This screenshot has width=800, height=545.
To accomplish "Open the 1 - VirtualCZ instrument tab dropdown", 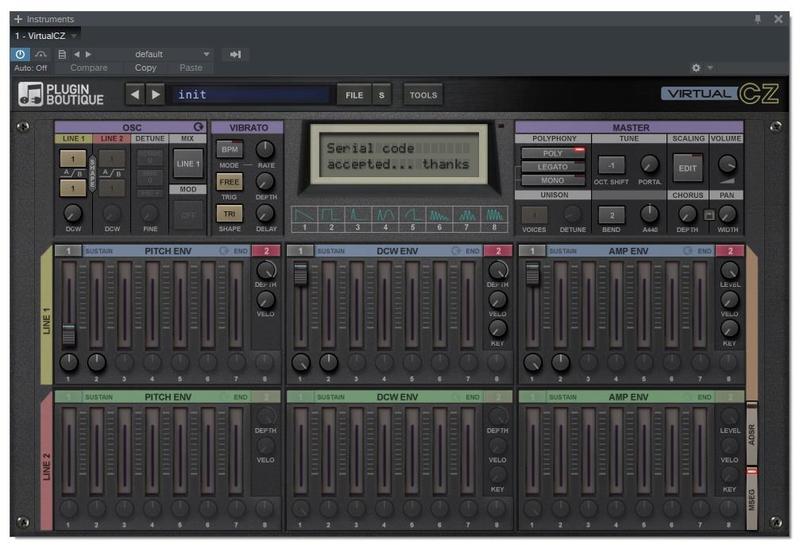I will (x=74, y=36).
